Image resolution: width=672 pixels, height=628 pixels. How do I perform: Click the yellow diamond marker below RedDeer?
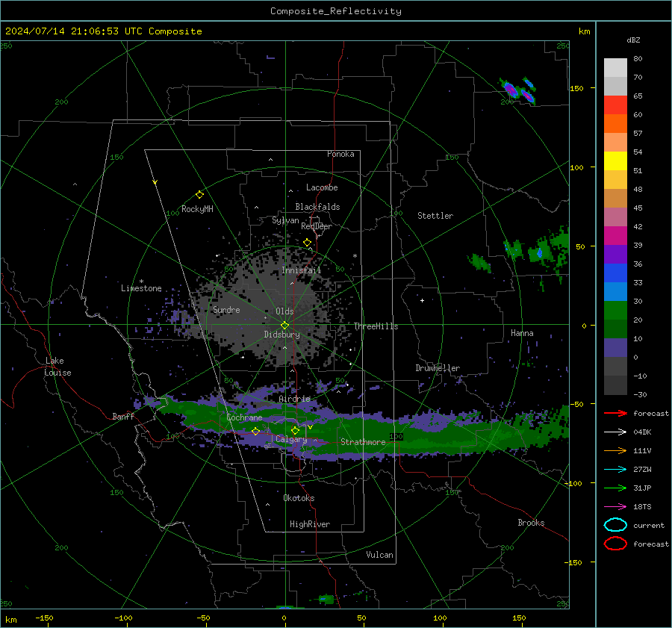[x=308, y=243]
